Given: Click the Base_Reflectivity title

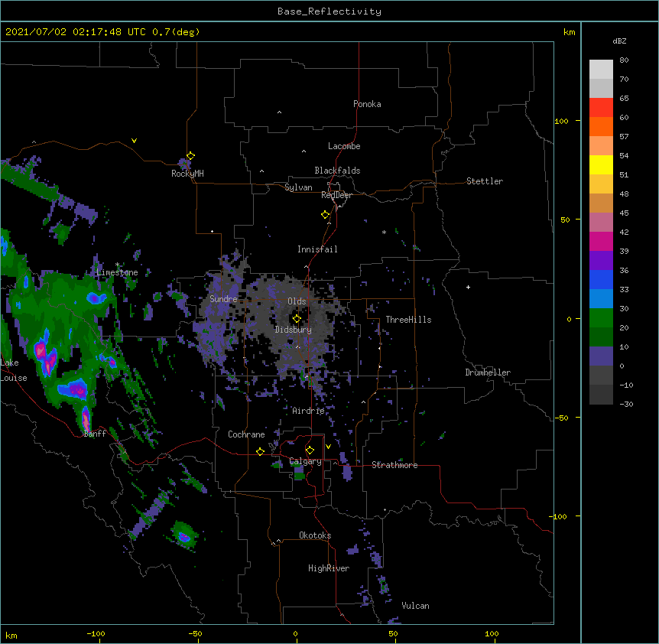Looking at the screenshot, I should (x=329, y=11).
